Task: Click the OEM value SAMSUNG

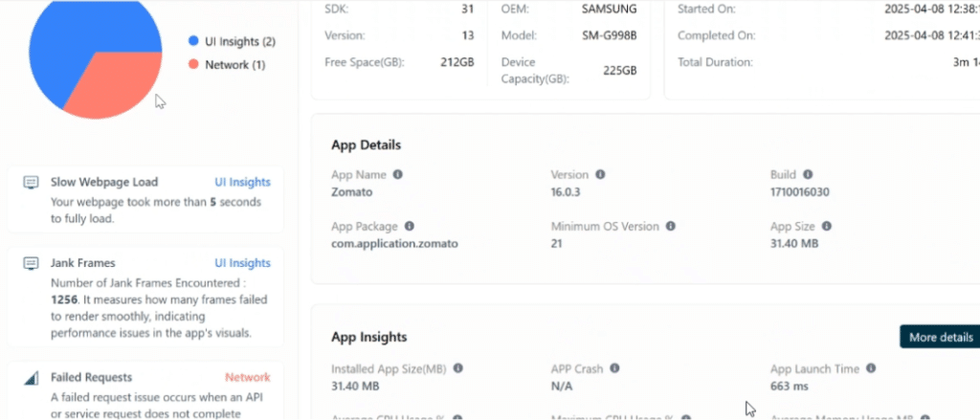Action: click(x=608, y=9)
